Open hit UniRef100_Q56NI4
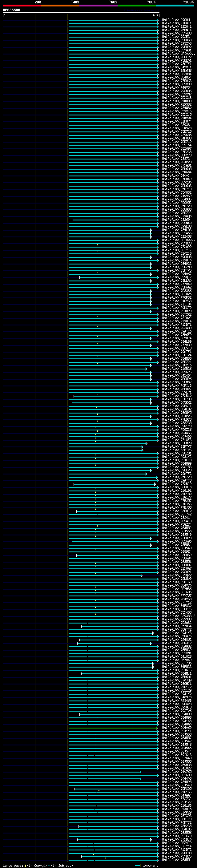The height and width of the screenshot is (868, 197). tap(176, 30)
